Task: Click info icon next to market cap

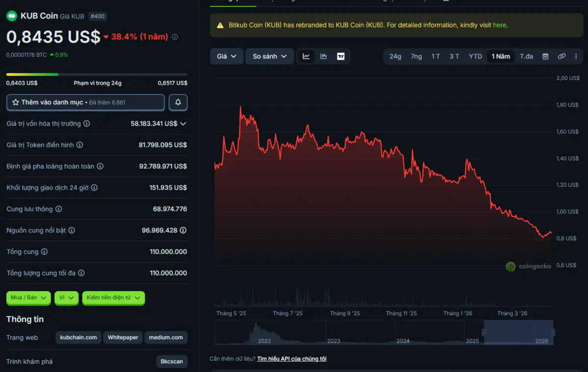Action: tap(87, 124)
